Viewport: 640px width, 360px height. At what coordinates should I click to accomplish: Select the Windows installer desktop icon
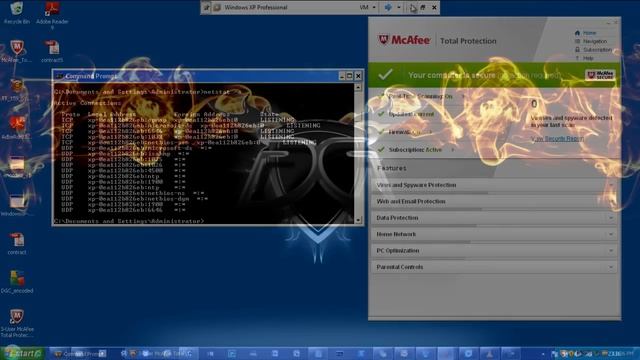coord(17,205)
